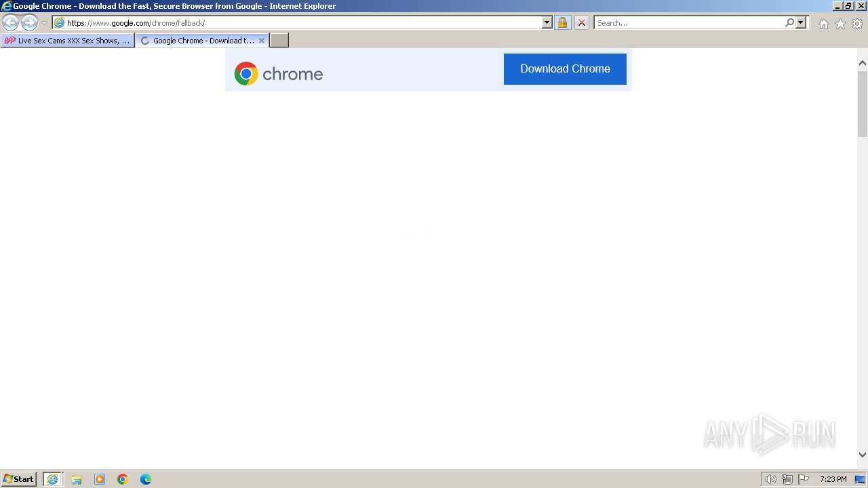This screenshot has width=868, height=488.
Task: Click the vertical scrollbar thumb
Action: point(863,103)
